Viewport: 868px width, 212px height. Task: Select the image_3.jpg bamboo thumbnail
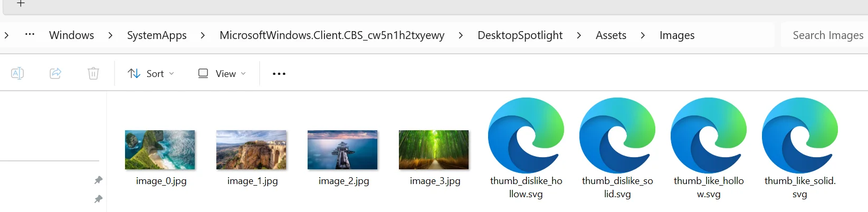pyautogui.click(x=434, y=150)
